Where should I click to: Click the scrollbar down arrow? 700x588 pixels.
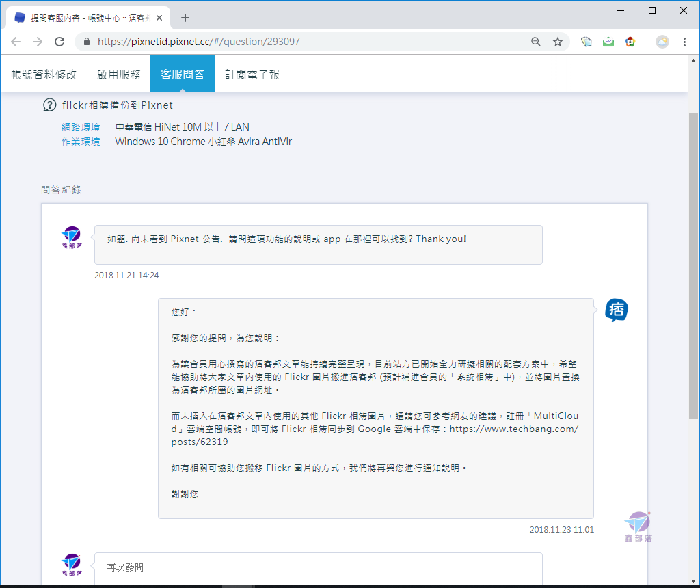(693, 580)
